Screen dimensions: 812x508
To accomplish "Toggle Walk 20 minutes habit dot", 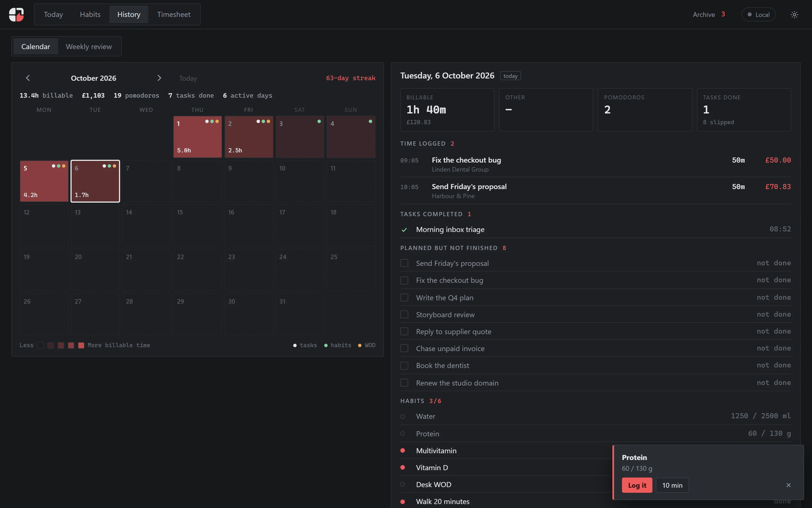I will pos(403,502).
